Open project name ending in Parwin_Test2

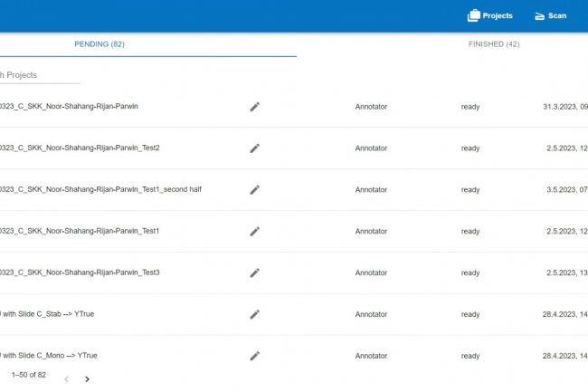(x=80, y=148)
